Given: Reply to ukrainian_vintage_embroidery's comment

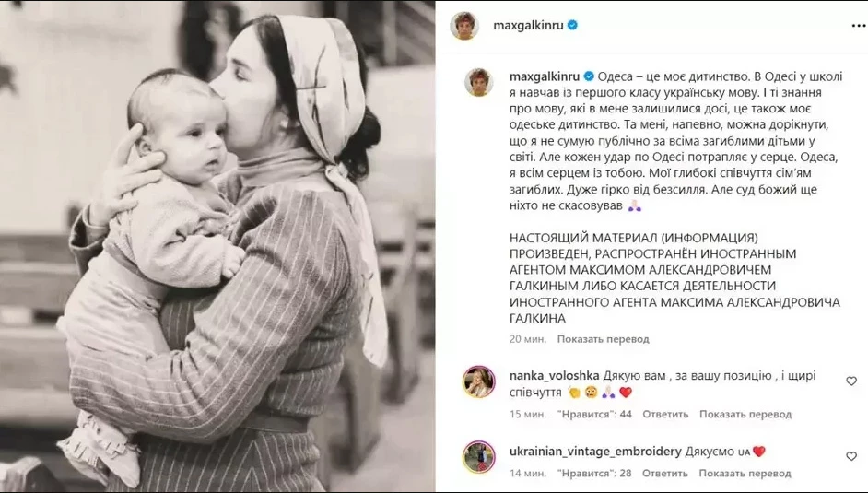Looking at the screenshot, I should 665,473.
